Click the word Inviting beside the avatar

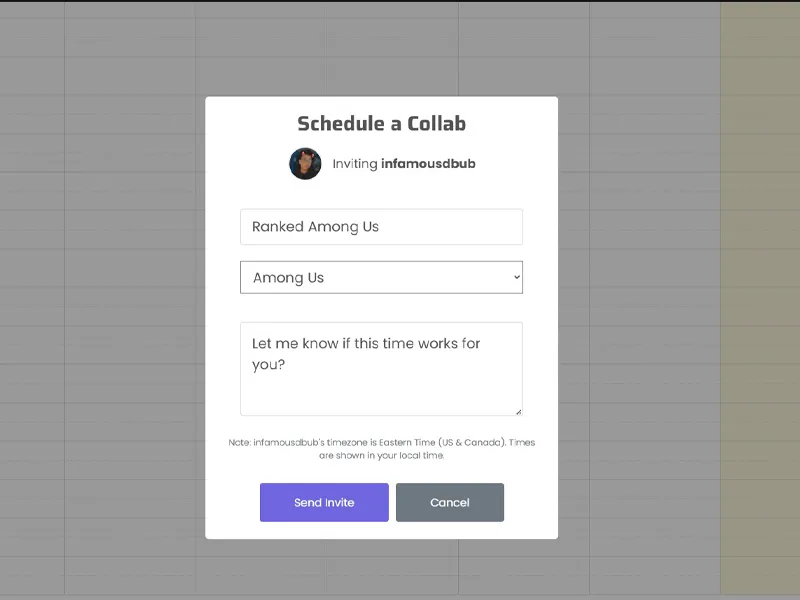355,164
